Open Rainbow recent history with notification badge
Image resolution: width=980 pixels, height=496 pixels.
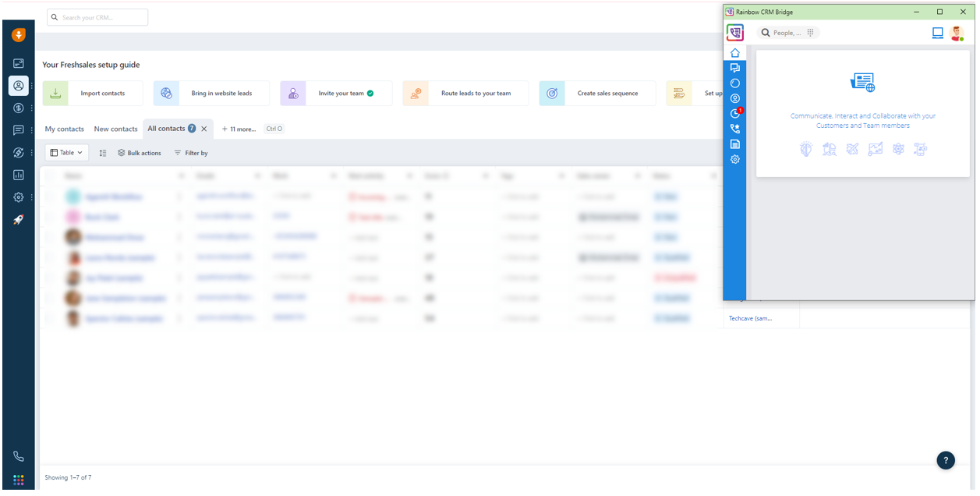tap(734, 114)
